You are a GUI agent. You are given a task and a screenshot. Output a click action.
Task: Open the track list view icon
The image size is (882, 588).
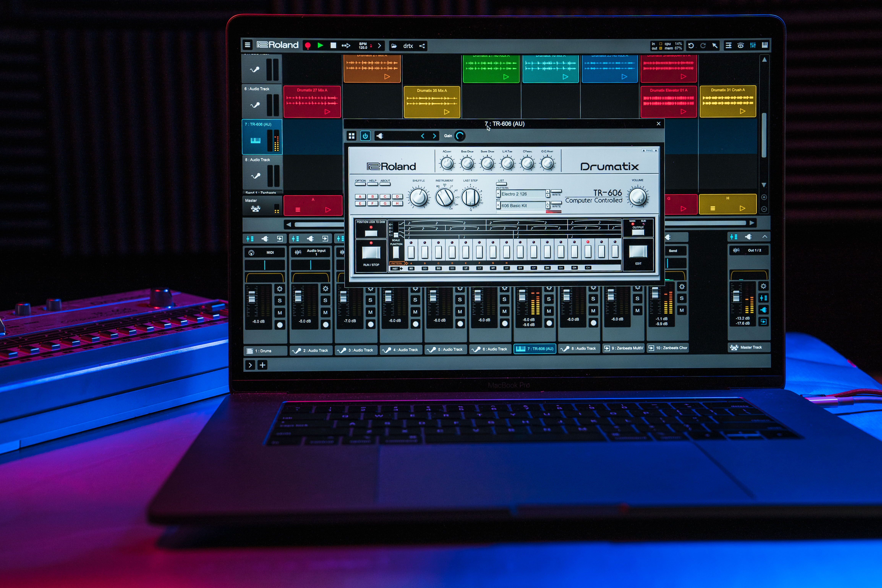pyautogui.click(x=728, y=45)
